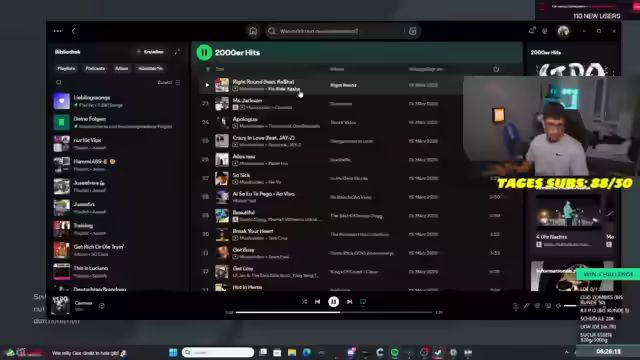This screenshot has width=640, height=360.
Task: Open the profile avatar menu
Action: click(563, 31)
